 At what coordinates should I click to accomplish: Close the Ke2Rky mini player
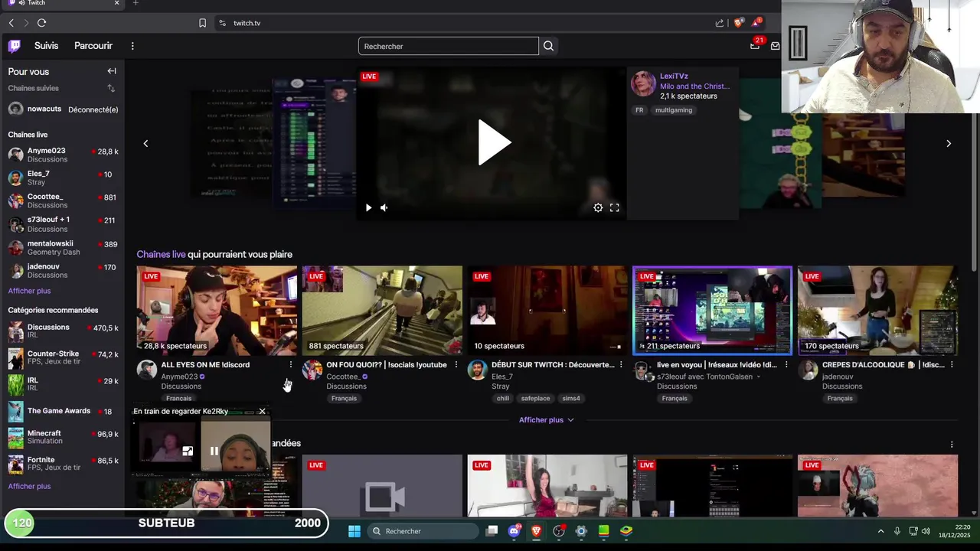(262, 412)
